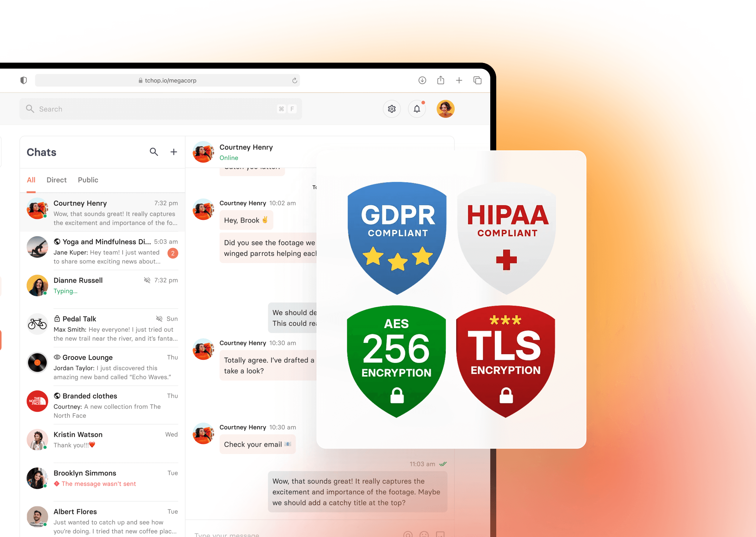The width and height of the screenshot is (756, 537).
Task: Click the Public tab in Chats sidebar
Action: 88,180
